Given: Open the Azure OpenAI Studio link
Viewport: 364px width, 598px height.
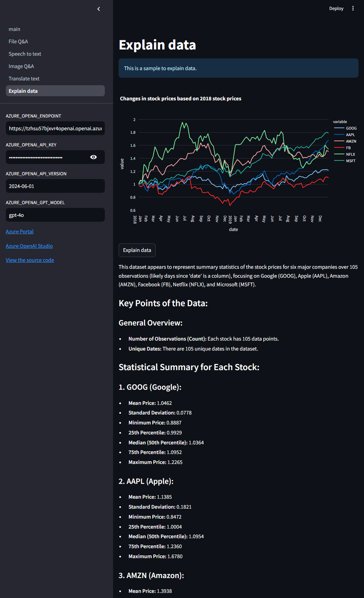Looking at the screenshot, I should coord(29,246).
